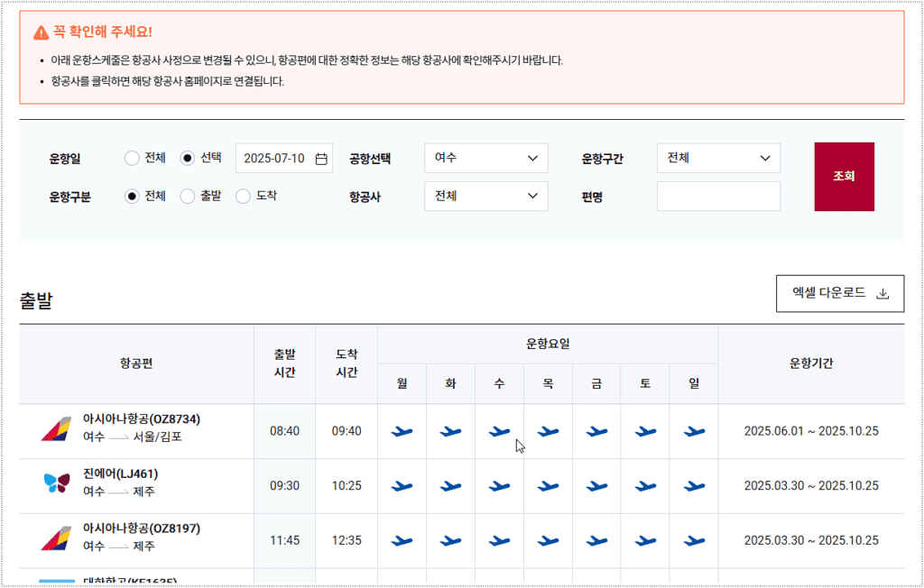
Task: Open 진에어(LJ461) airline link
Action: tap(121, 473)
